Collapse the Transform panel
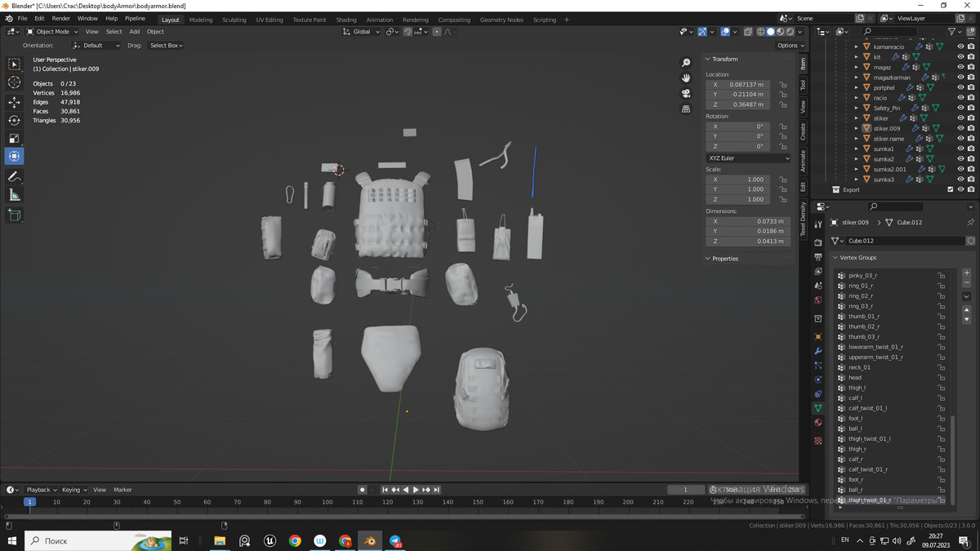The image size is (980, 551). coord(708,59)
